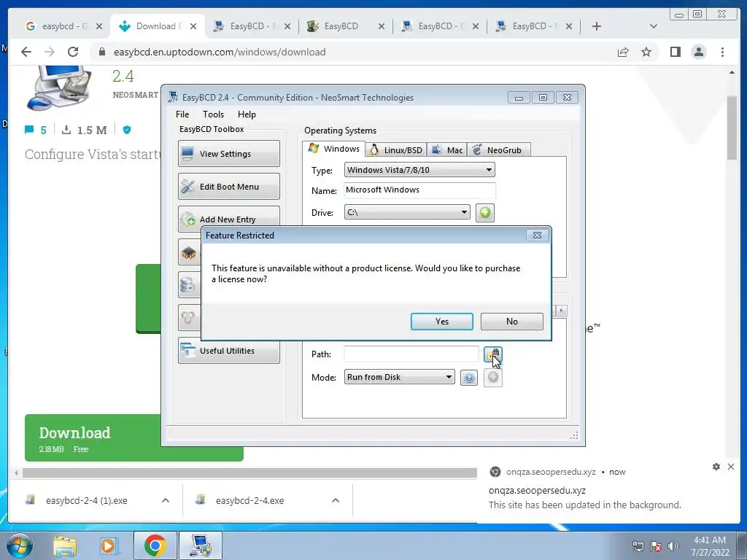This screenshot has width=747, height=560.
Task: Open a new Chrome tab
Action: (597, 26)
